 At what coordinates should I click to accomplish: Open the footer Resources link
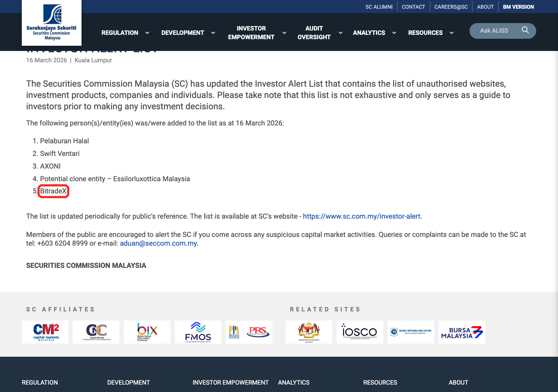380,382
